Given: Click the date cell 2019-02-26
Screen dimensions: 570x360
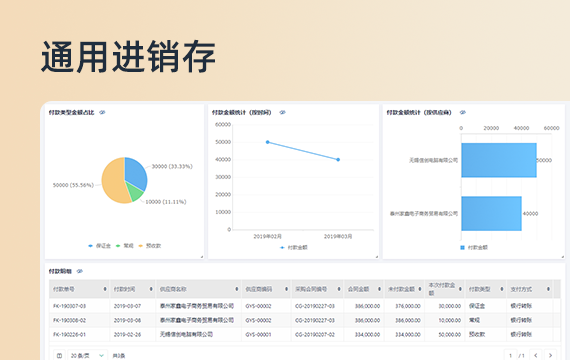Looking at the screenshot, I should pyautogui.click(x=127, y=335).
